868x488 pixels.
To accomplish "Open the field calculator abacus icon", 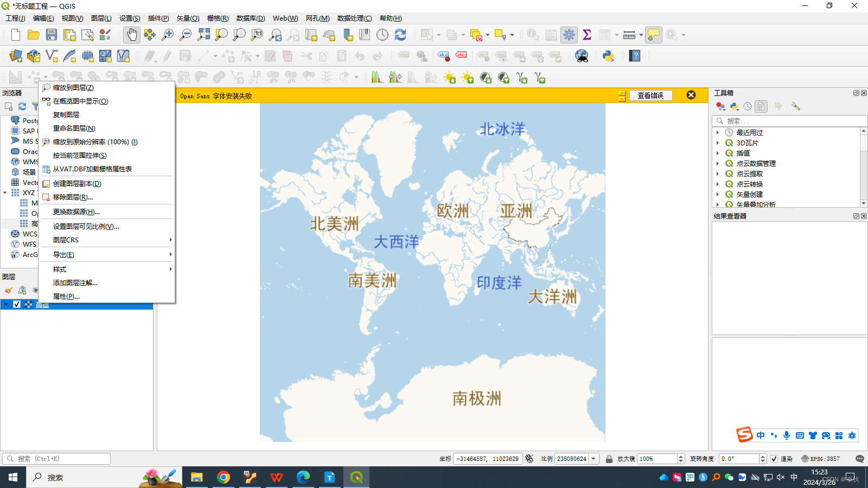I will coord(551,35).
